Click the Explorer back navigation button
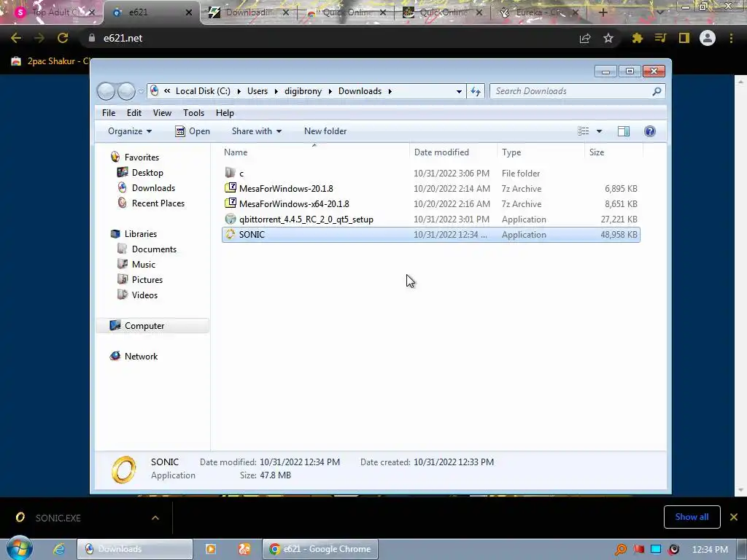The image size is (747, 560). pos(106,91)
